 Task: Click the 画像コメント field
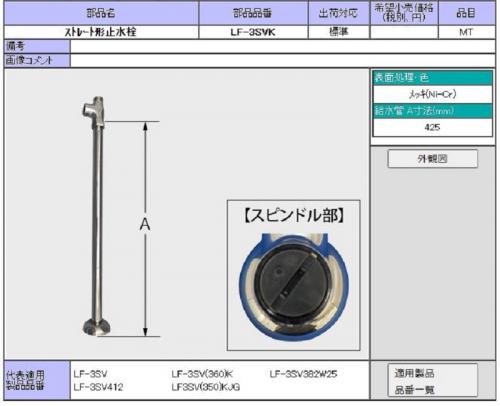click(283, 60)
